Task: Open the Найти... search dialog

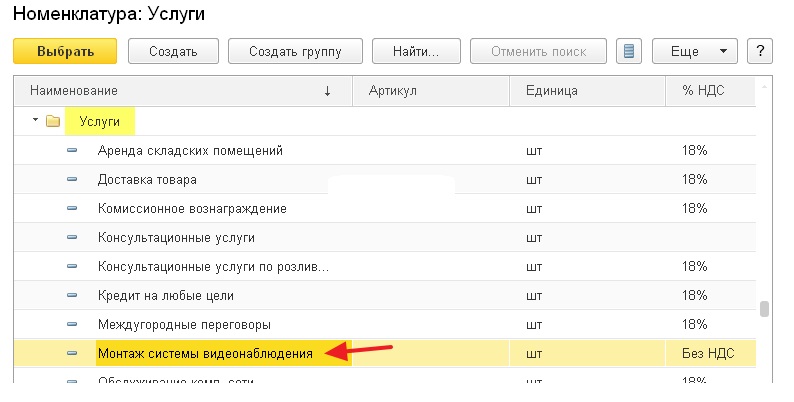Action: [416, 51]
